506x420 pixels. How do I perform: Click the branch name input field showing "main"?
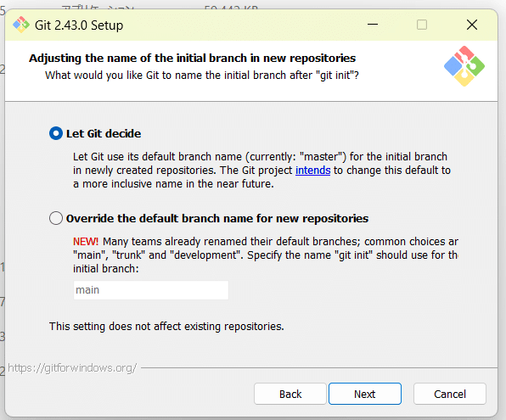coord(151,290)
